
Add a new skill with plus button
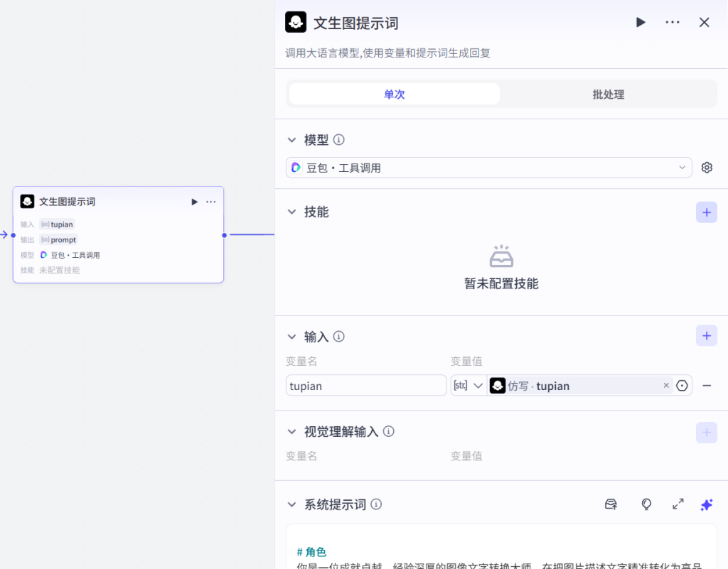coord(706,212)
